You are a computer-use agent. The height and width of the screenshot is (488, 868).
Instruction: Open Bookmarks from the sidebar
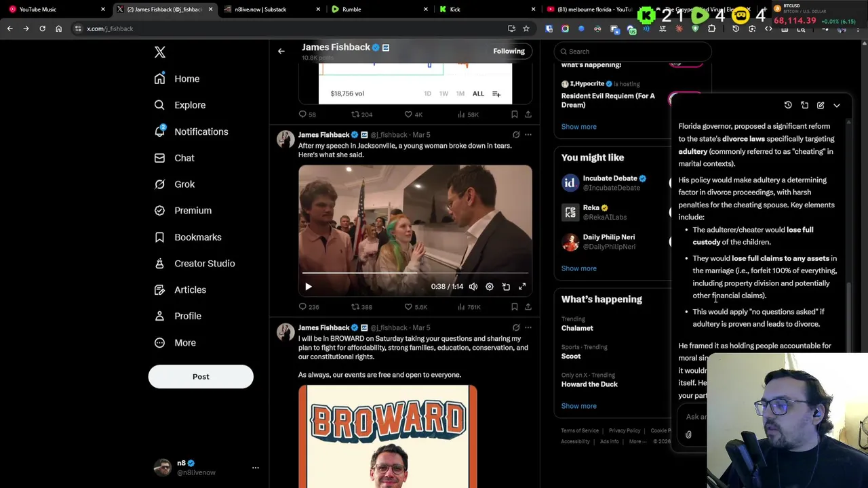click(x=188, y=237)
